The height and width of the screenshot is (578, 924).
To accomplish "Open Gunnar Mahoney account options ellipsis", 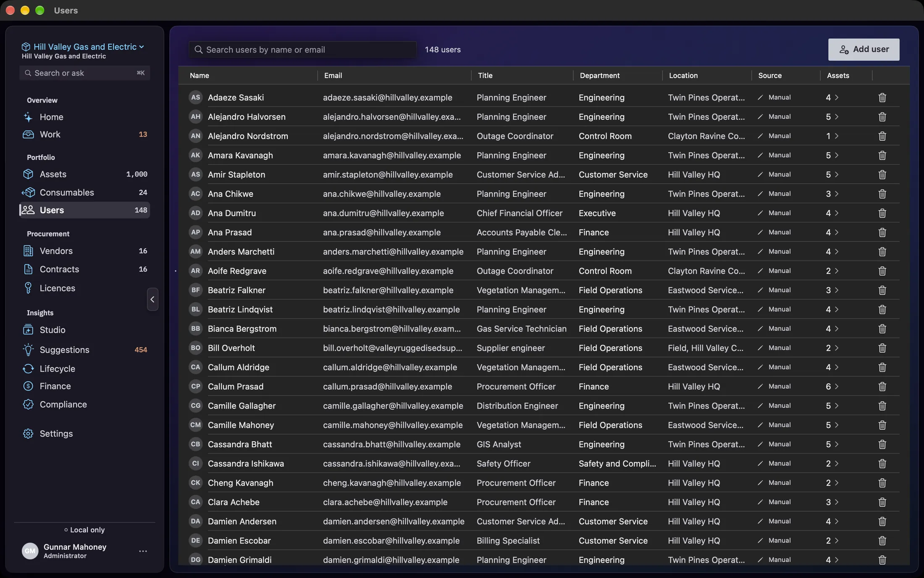I will tap(143, 551).
